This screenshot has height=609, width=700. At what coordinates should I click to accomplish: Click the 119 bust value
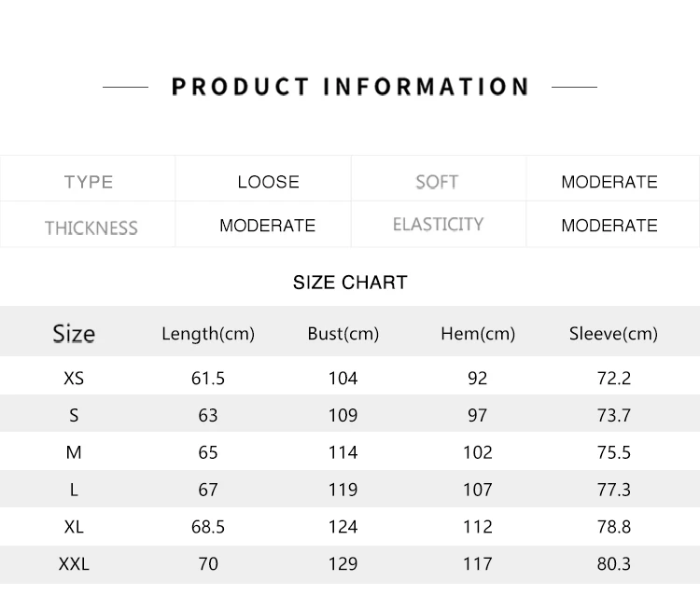click(343, 490)
